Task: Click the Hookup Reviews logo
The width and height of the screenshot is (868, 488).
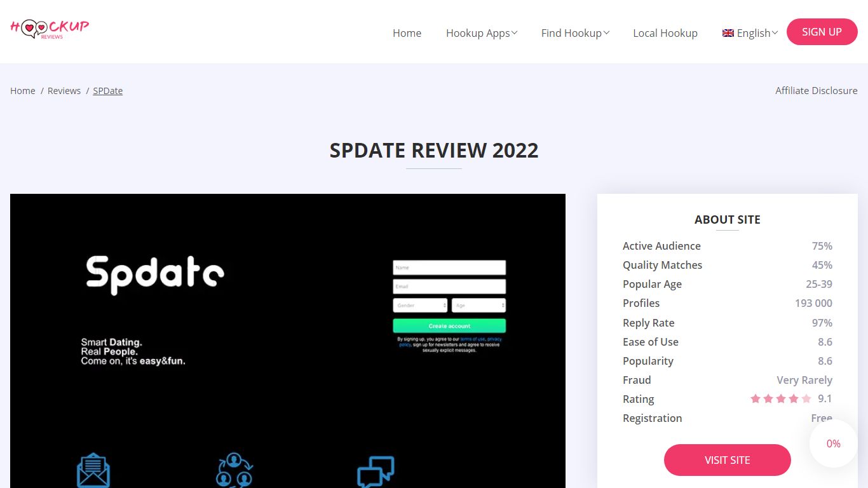Action: pyautogui.click(x=50, y=29)
